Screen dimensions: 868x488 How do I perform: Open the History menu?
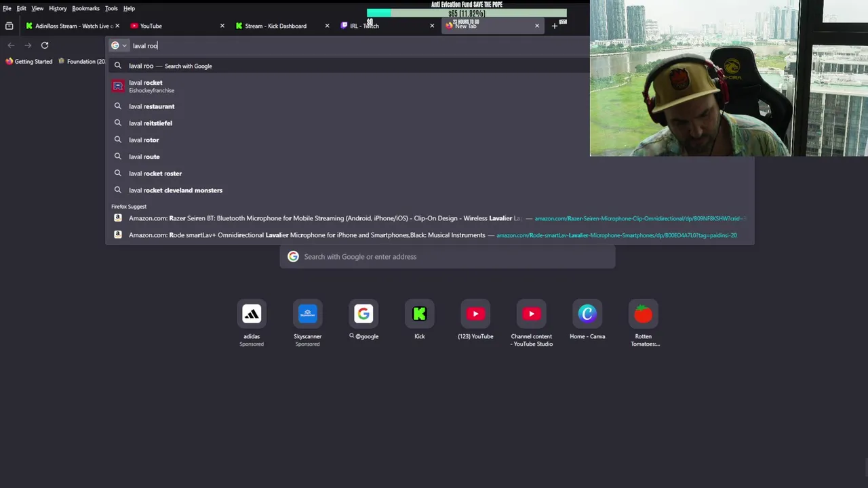tap(58, 8)
